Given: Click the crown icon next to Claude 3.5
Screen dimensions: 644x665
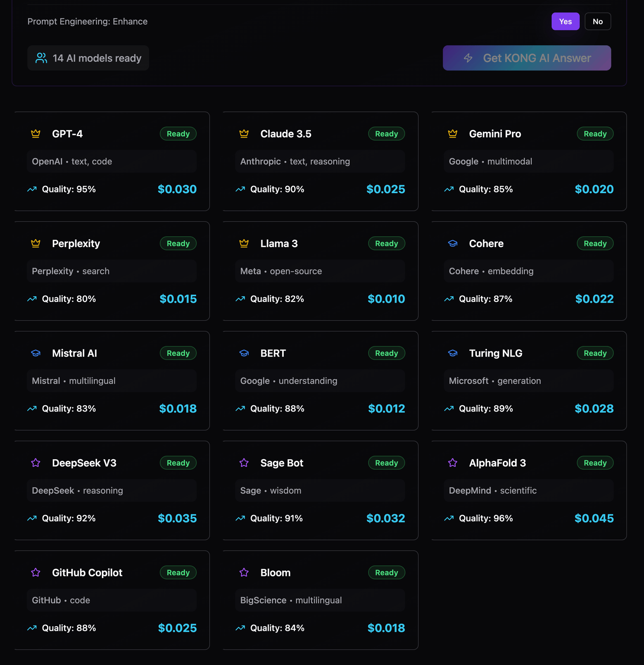Looking at the screenshot, I should (244, 134).
